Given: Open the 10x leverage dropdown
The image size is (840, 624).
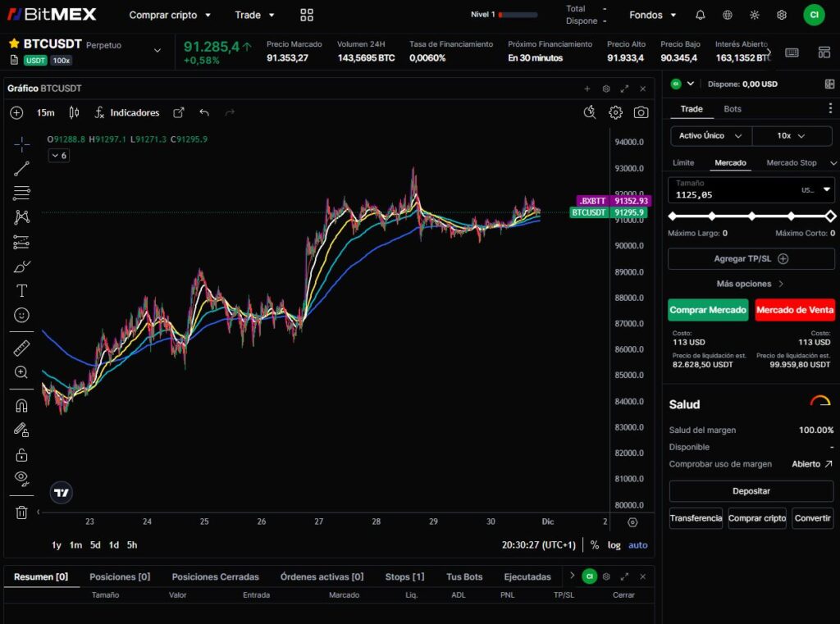Looking at the screenshot, I should click(x=792, y=136).
